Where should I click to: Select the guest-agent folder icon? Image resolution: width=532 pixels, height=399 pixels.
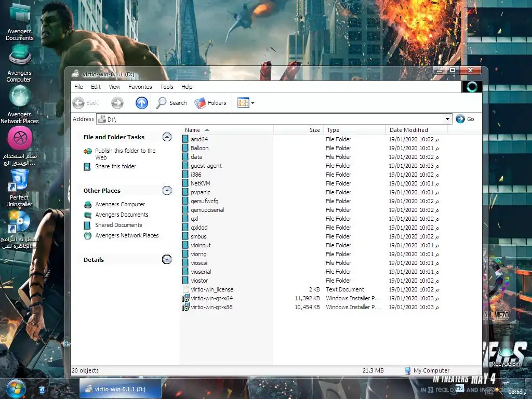(x=185, y=166)
